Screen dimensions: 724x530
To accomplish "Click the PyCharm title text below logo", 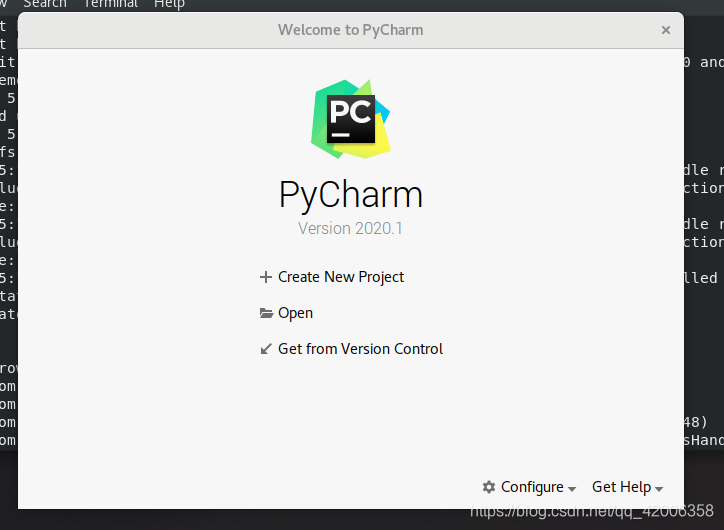I will click(351, 195).
